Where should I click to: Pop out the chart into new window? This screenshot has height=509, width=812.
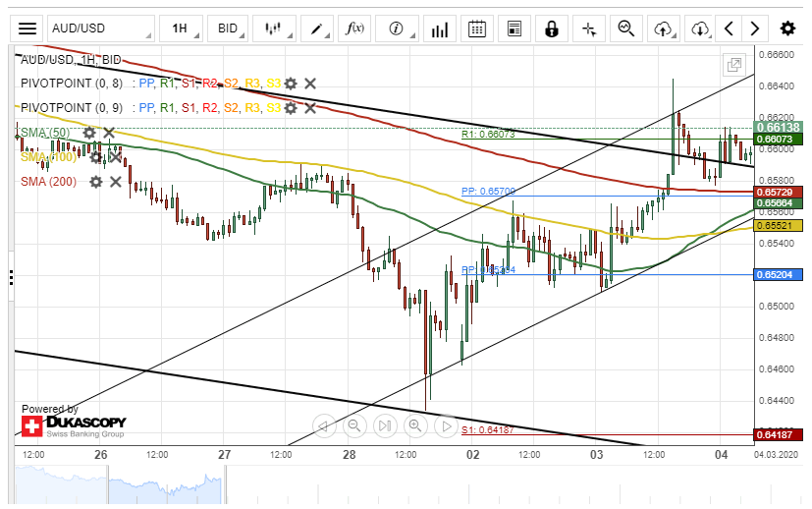pyautogui.click(x=734, y=65)
